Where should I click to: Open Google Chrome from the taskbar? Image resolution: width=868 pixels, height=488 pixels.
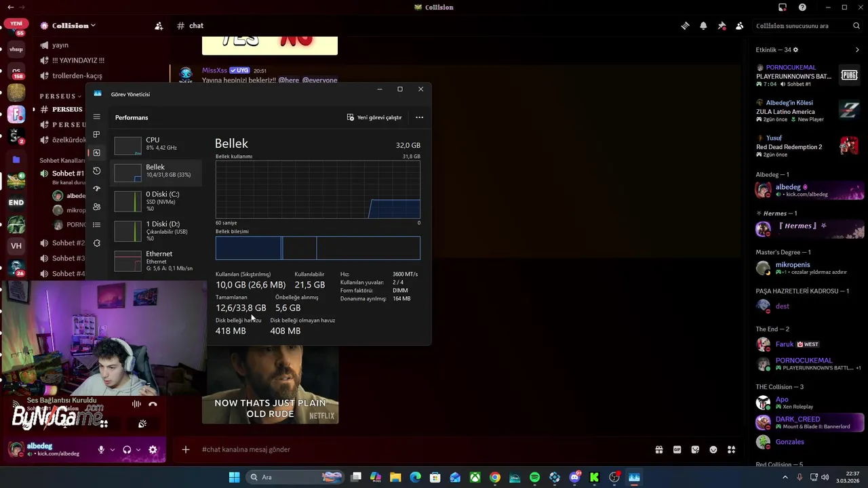pyautogui.click(x=495, y=477)
